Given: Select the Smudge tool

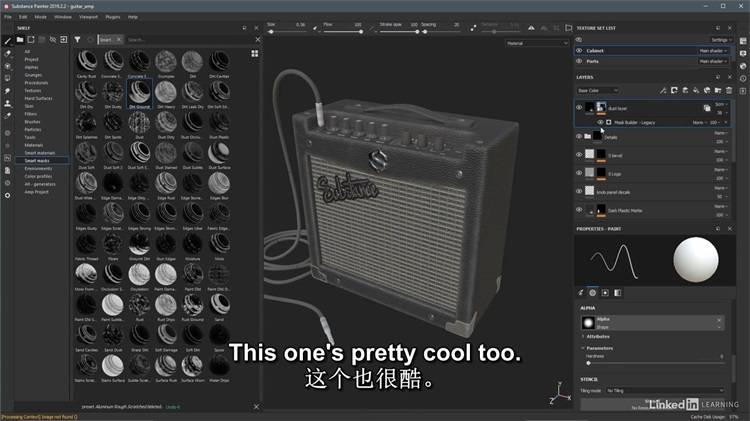Looking at the screenshot, I should pos(7,90).
